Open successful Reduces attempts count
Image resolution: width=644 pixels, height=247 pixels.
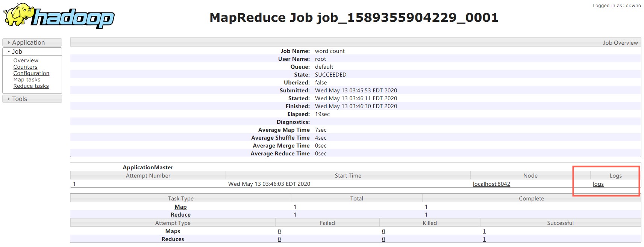pyautogui.click(x=484, y=239)
